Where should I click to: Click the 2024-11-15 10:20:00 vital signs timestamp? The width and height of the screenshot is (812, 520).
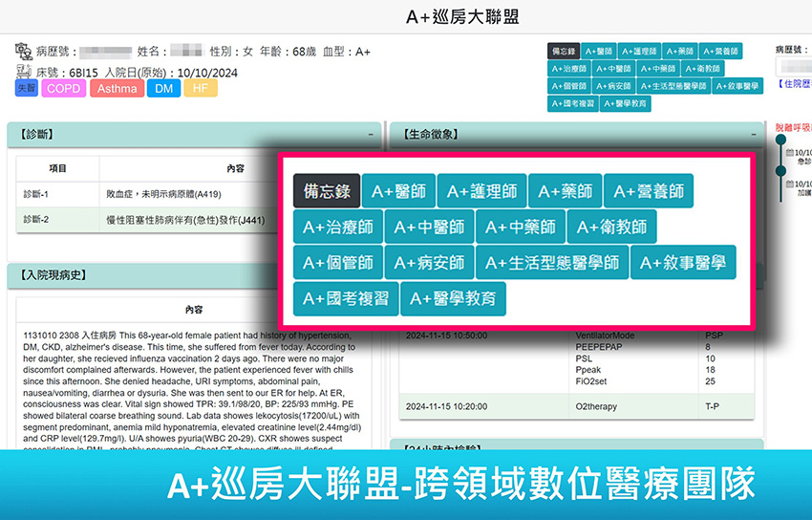[x=446, y=406]
